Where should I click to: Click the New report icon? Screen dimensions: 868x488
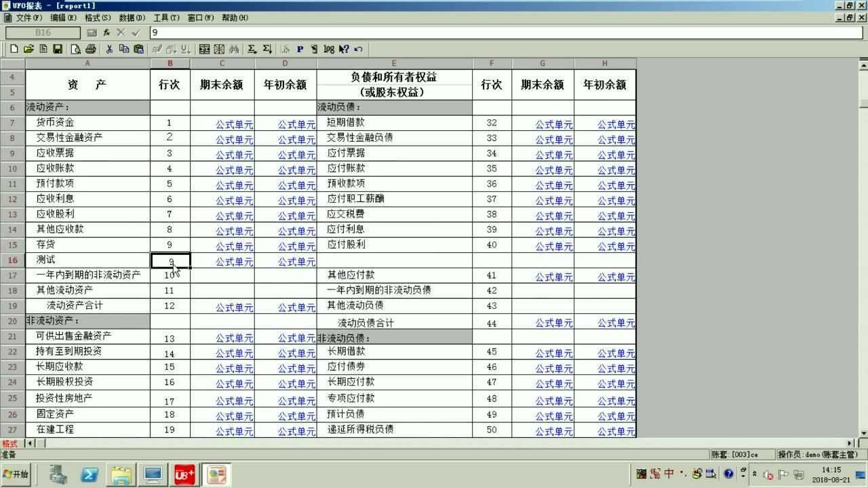pos(13,49)
